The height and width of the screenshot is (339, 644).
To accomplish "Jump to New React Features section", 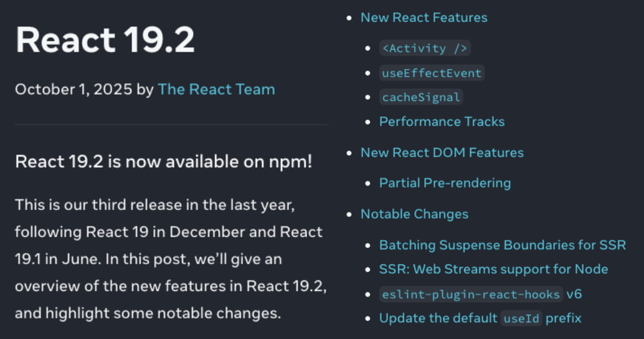I will (x=424, y=17).
